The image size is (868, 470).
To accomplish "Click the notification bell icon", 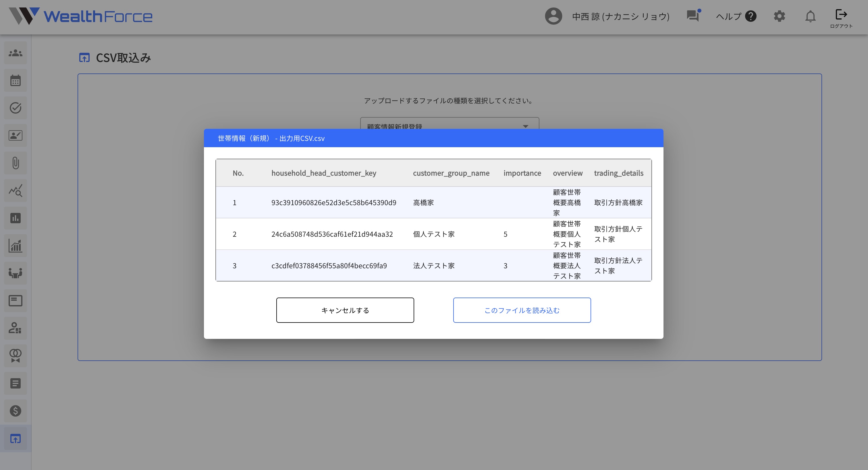I will coord(810,16).
